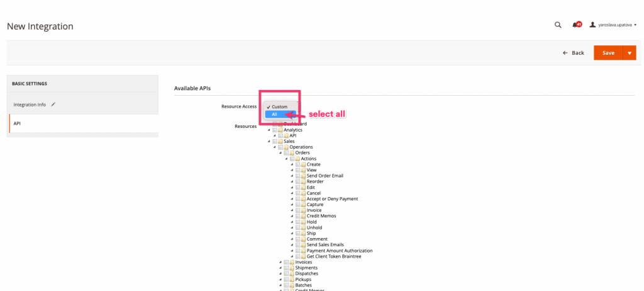Open the notifications bell with red badge
Image resolution: width=644 pixels, height=291 pixels.
[x=576, y=25]
